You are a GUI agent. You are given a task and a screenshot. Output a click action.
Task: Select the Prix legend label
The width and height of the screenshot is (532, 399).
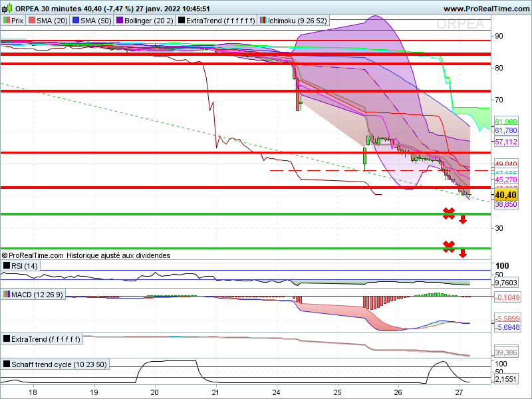point(17,21)
